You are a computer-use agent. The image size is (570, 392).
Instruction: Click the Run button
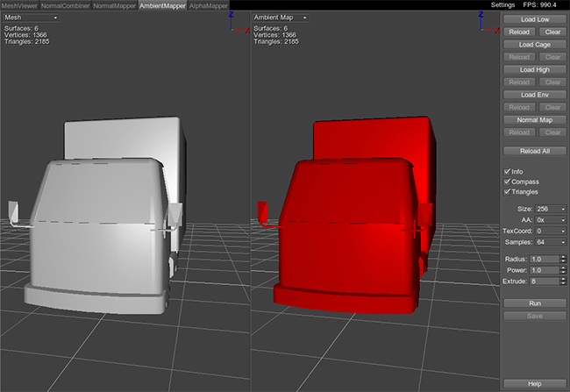534,303
